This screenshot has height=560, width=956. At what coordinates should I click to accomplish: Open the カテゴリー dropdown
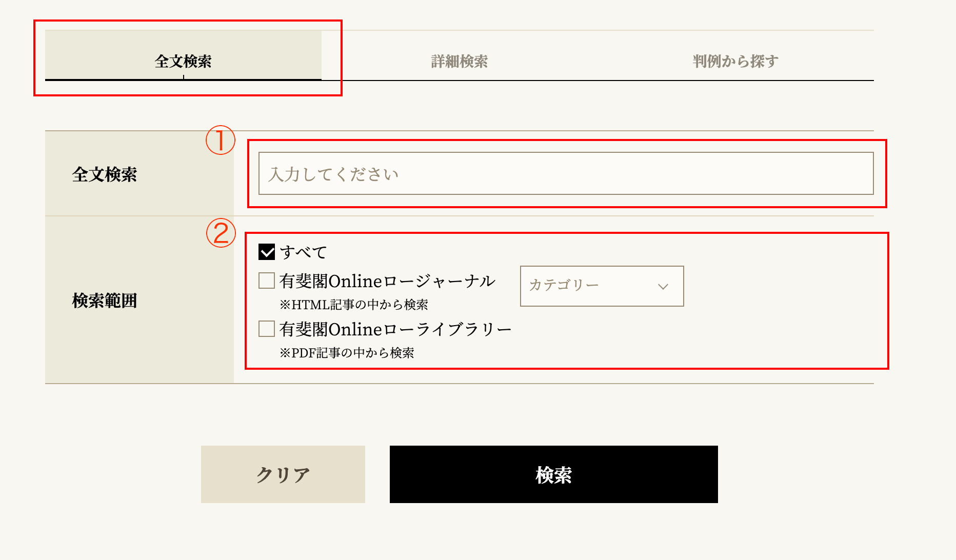click(x=602, y=286)
